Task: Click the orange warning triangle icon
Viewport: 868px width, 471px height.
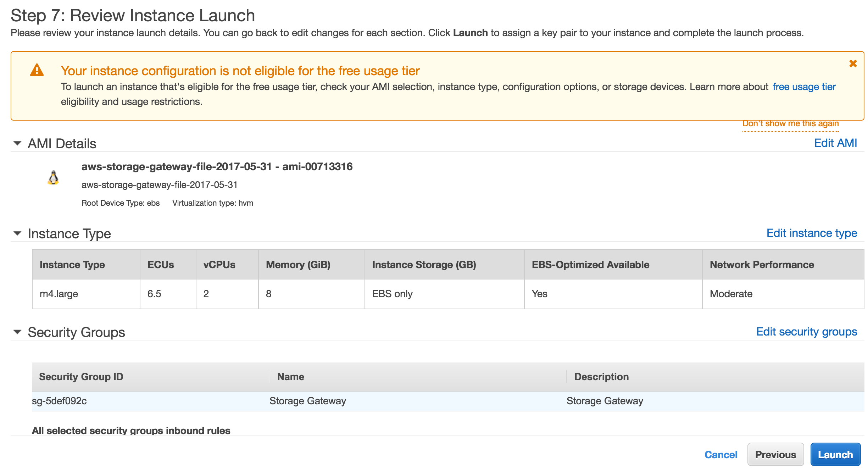Action: tap(37, 70)
